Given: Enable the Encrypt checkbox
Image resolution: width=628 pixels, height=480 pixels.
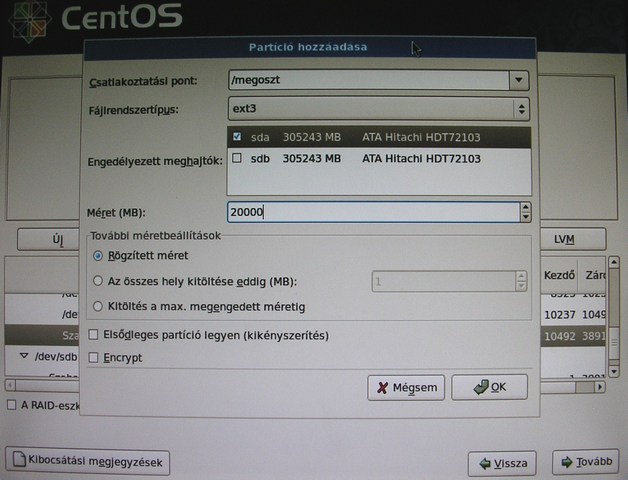Looking at the screenshot, I should coord(95,357).
